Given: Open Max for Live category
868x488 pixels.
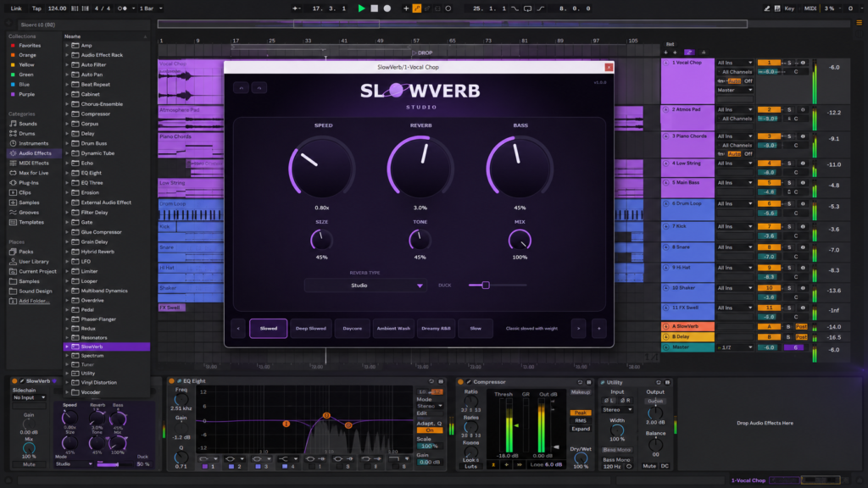Looking at the screenshot, I should coord(33,173).
